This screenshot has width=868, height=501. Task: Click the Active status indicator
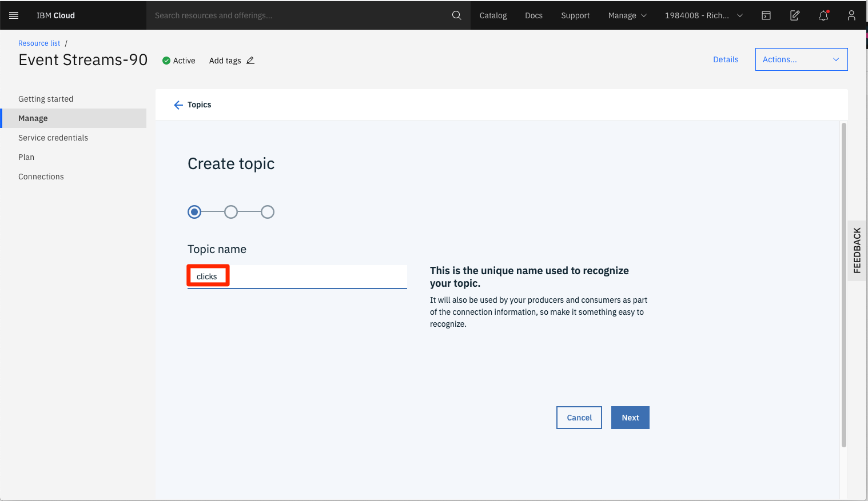pyautogui.click(x=178, y=61)
